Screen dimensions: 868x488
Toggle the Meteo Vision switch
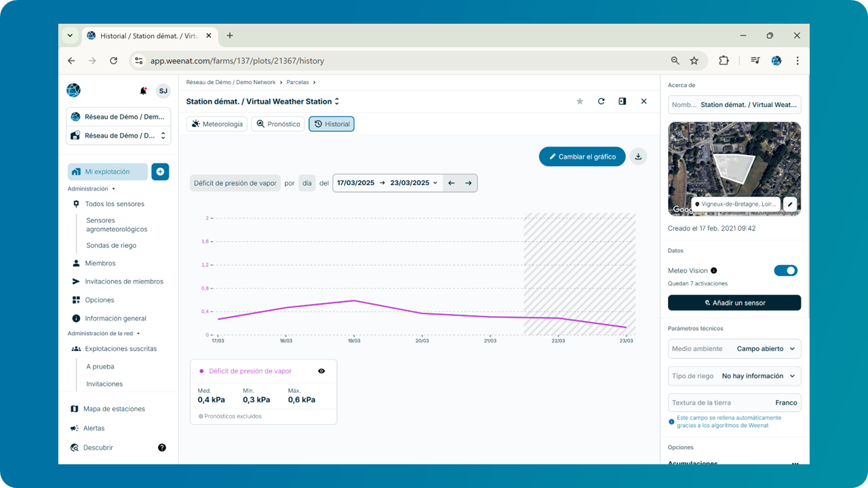786,270
